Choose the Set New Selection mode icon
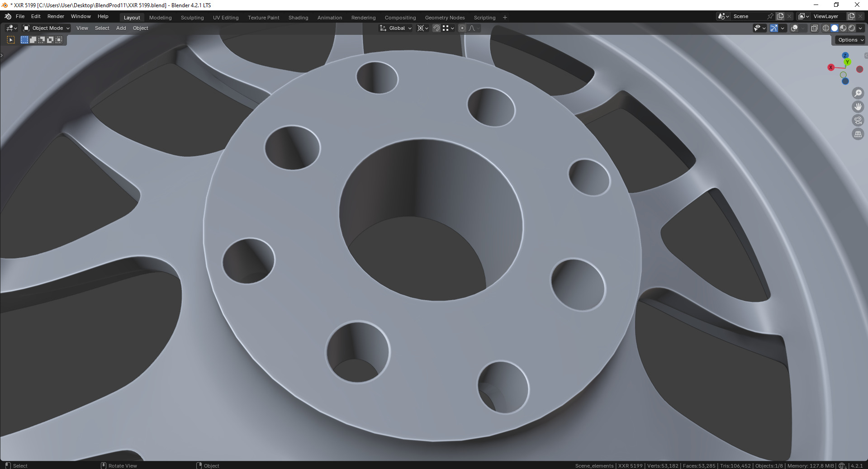 pos(24,40)
